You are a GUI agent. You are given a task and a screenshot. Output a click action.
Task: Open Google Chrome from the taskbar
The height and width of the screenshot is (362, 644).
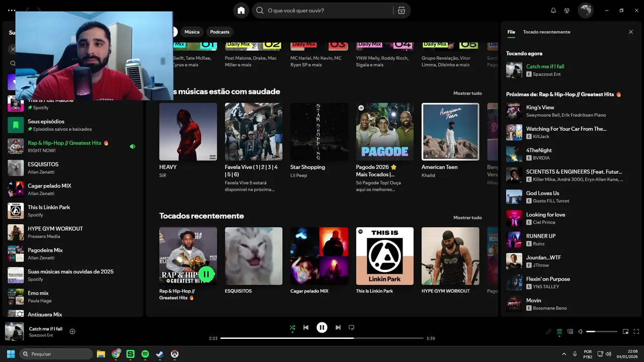tap(116, 354)
